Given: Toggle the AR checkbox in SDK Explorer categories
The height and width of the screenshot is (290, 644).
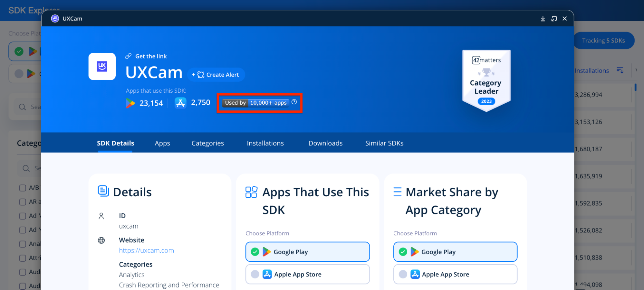Looking at the screenshot, I should pyautogui.click(x=23, y=202).
